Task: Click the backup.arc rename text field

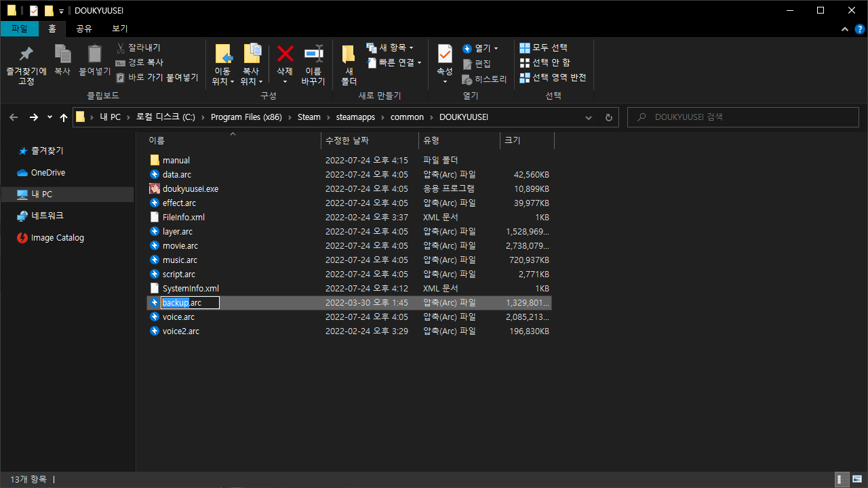Action: 191,303
